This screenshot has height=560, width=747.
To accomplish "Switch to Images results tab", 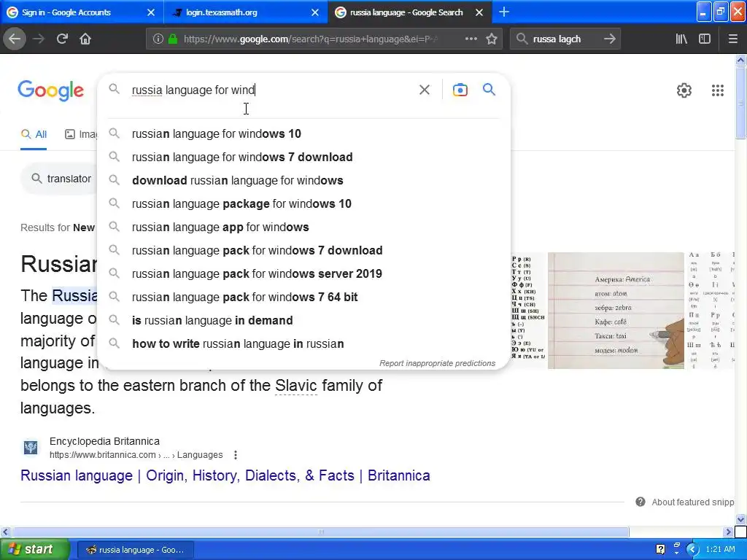I will click(x=81, y=134).
